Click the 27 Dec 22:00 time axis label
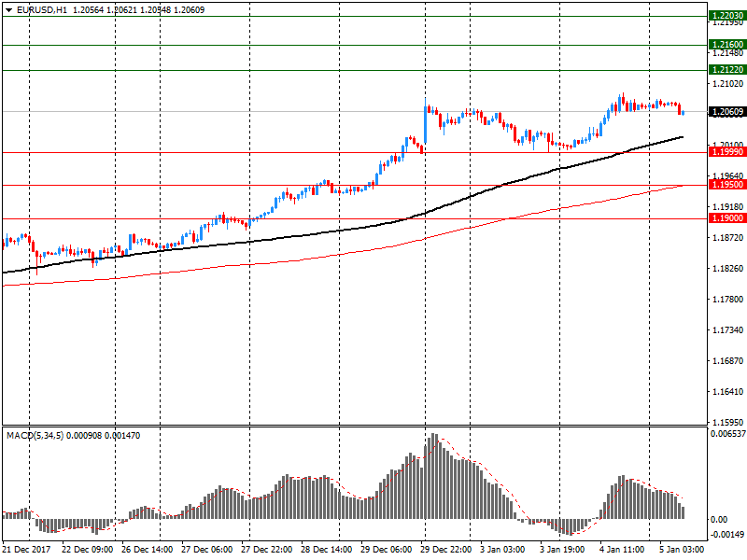This screenshot has width=747, height=560. click(x=267, y=550)
